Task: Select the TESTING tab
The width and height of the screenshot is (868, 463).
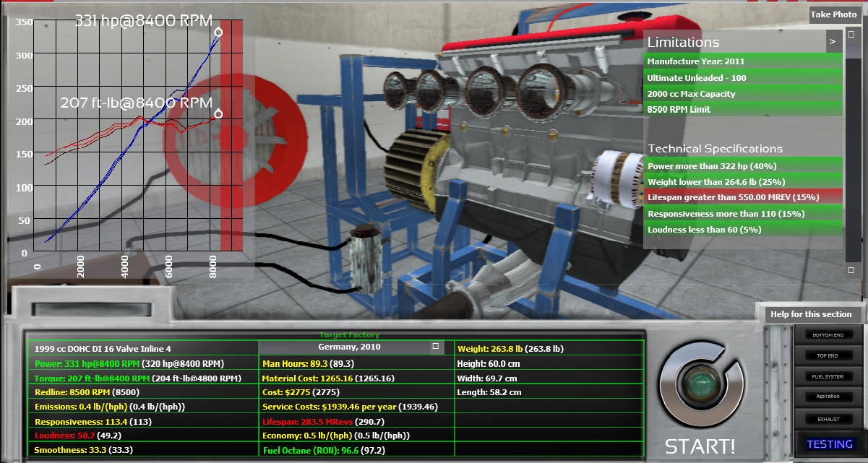Action: coord(829,444)
